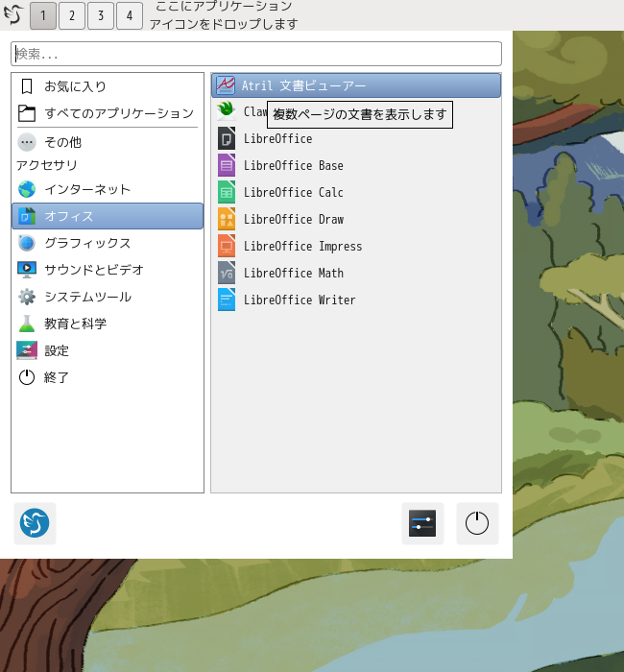The height and width of the screenshot is (672, 624).
Task: Select the インターネット category label
Action: [87, 189]
